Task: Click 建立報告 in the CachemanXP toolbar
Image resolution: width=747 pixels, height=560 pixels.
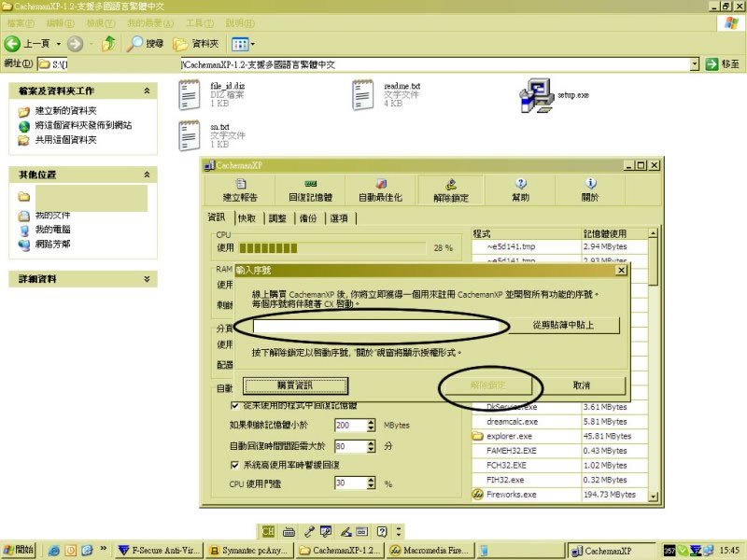Action: click(240, 190)
